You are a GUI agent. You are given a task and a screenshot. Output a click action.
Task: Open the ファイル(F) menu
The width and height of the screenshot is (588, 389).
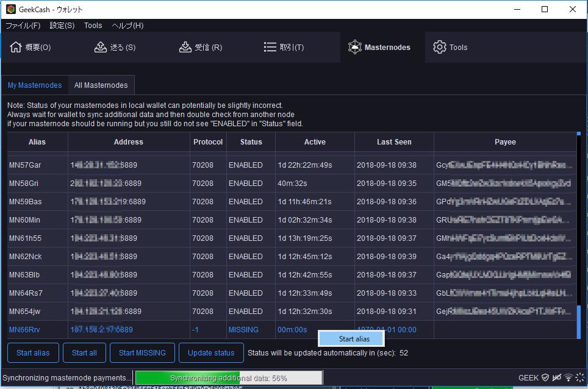click(23, 26)
